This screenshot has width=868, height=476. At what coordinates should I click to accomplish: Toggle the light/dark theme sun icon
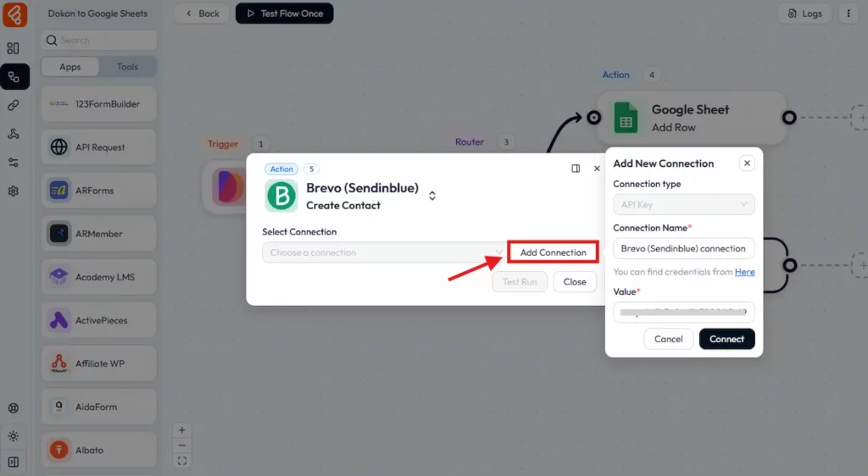click(x=14, y=436)
